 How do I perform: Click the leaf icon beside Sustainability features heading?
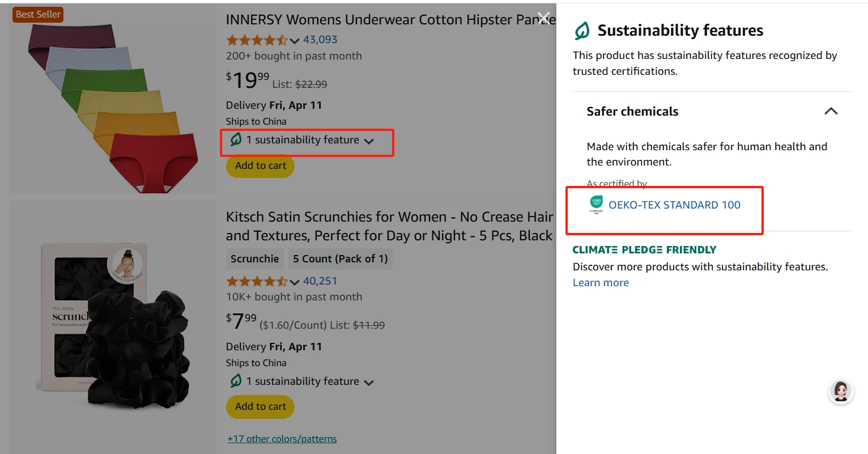[582, 31]
